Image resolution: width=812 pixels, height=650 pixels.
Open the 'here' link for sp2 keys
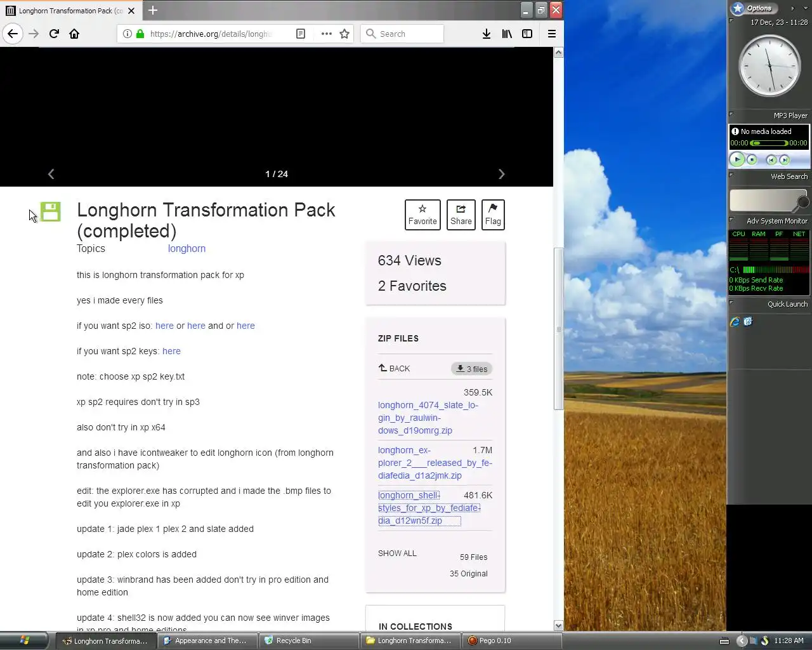[171, 351]
